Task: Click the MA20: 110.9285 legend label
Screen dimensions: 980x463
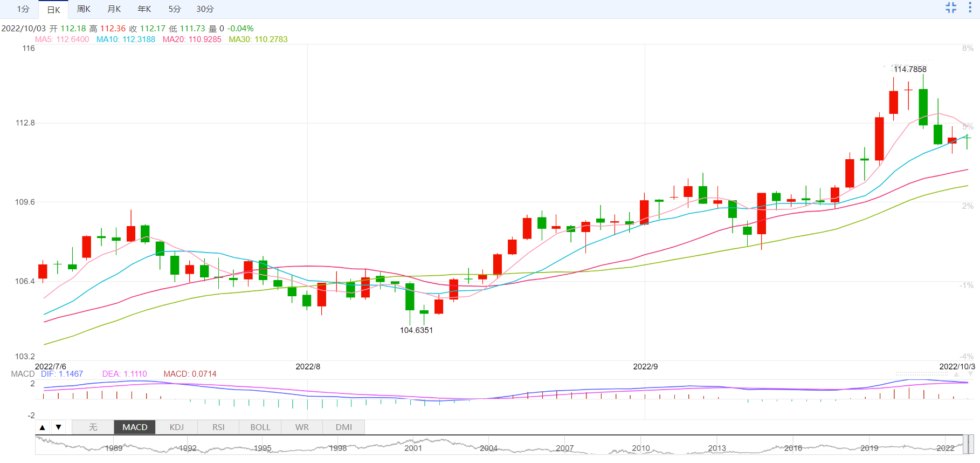Action: [192, 39]
